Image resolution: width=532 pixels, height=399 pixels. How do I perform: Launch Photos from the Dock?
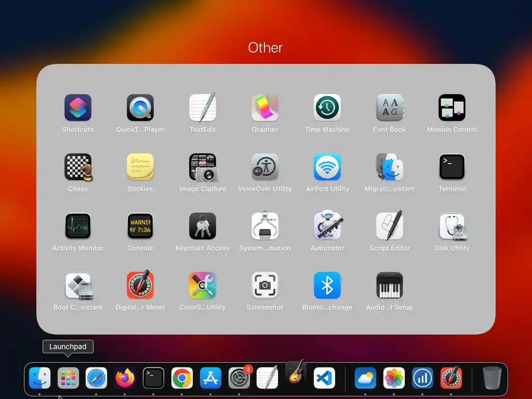394,378
